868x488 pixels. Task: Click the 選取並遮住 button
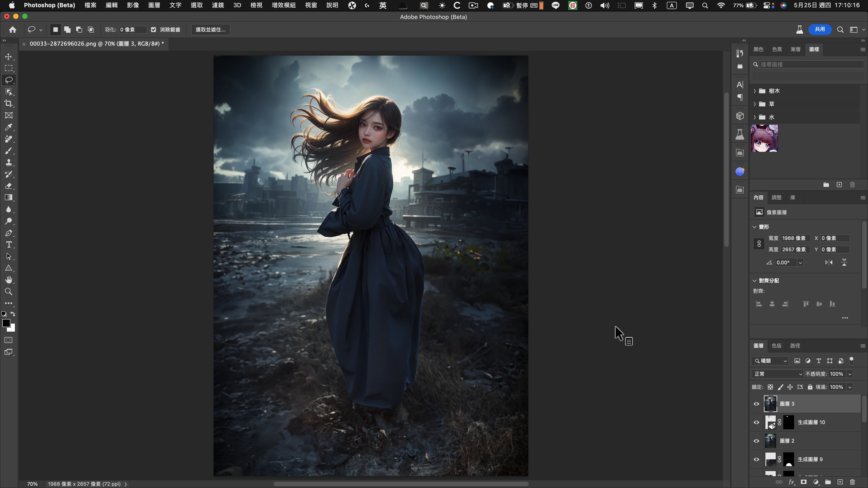click(211, 30)
